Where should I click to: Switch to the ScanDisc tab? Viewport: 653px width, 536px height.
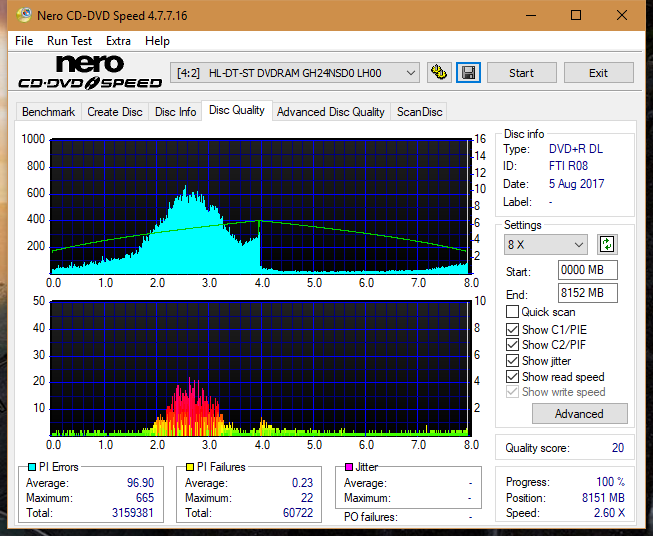(419, 112)
